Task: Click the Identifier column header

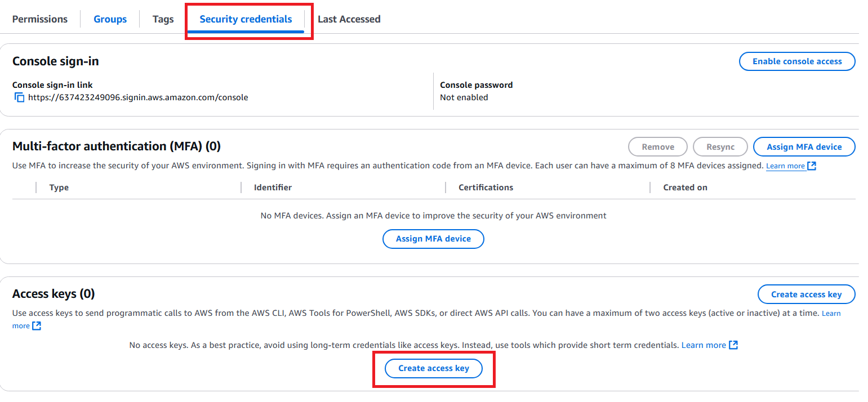Action: click(273, 187)
